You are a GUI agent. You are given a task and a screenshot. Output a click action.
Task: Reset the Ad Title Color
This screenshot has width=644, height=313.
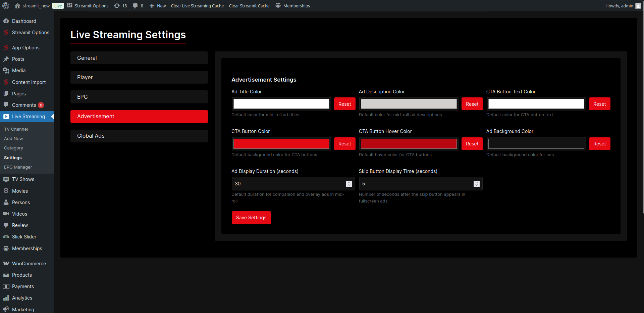coord(344,104)
